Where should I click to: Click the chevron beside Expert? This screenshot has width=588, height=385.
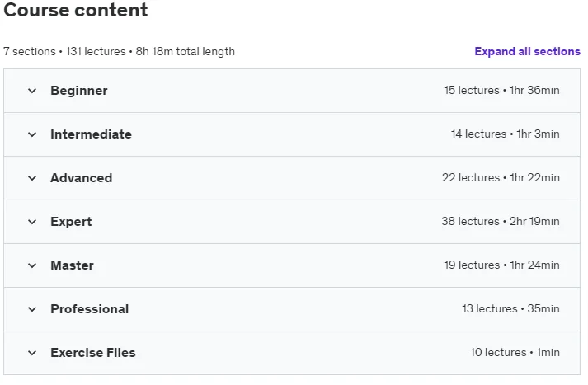tap(32, 222)
